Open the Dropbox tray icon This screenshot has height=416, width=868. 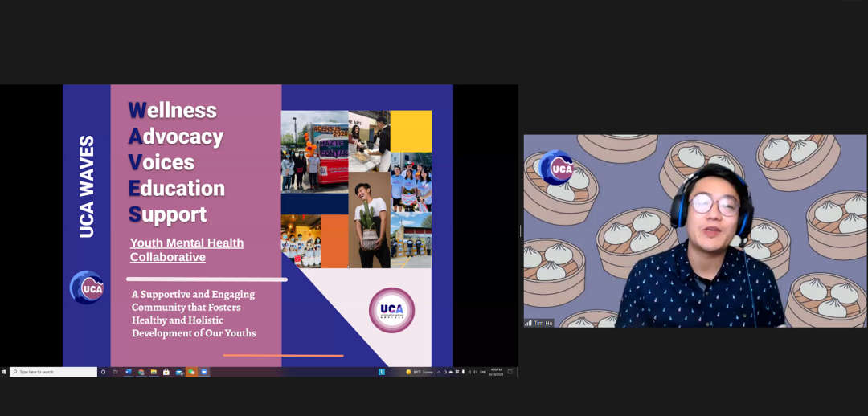(457, 372)
